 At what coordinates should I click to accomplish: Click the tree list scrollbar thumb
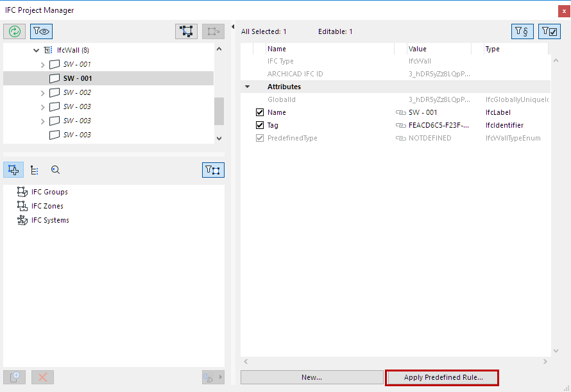219,111
